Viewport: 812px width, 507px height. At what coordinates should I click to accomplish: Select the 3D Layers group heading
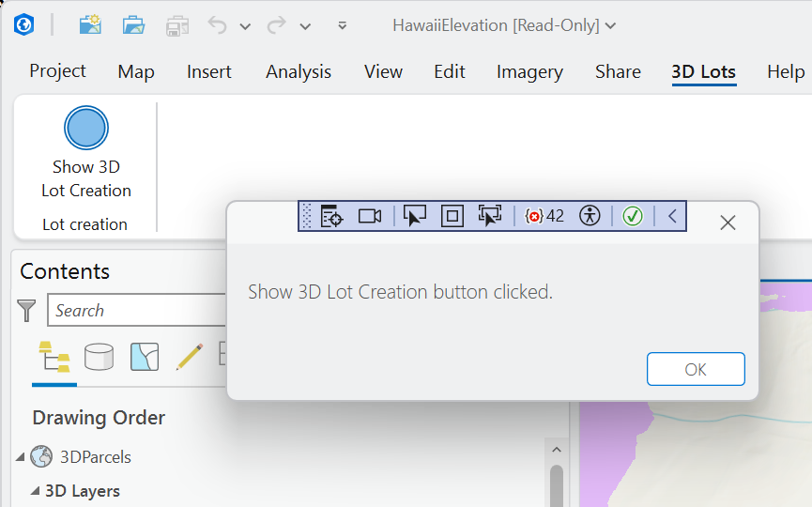pos(83,491)
